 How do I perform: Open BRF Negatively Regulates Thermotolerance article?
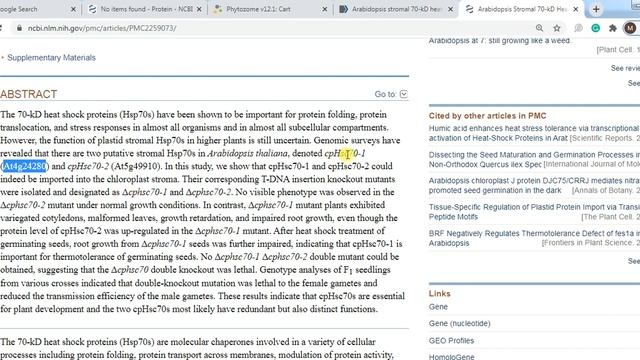tap(533, 238)
